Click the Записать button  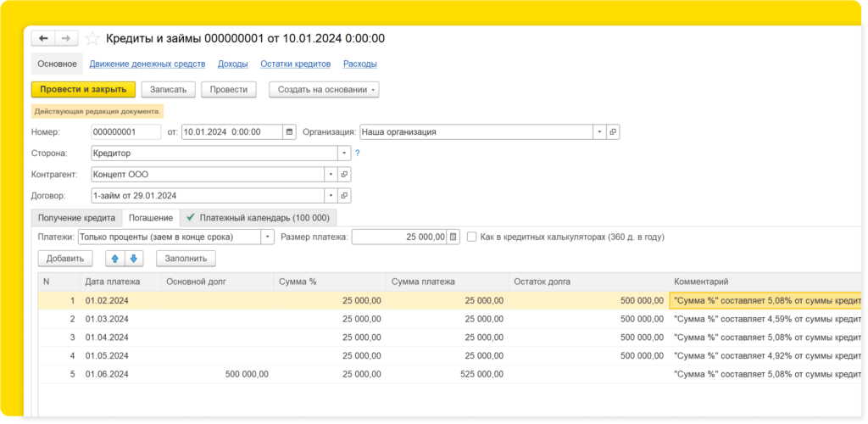169,89
